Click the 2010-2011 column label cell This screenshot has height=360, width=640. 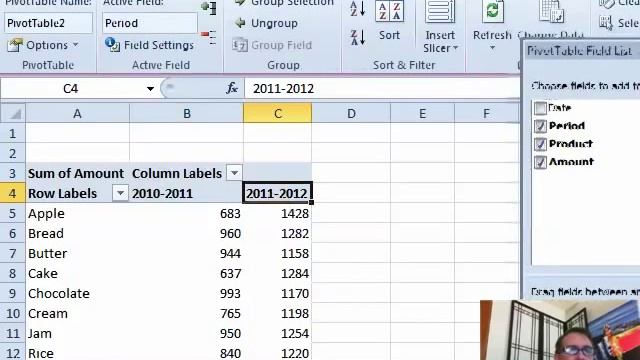click(x=187, y=193)
